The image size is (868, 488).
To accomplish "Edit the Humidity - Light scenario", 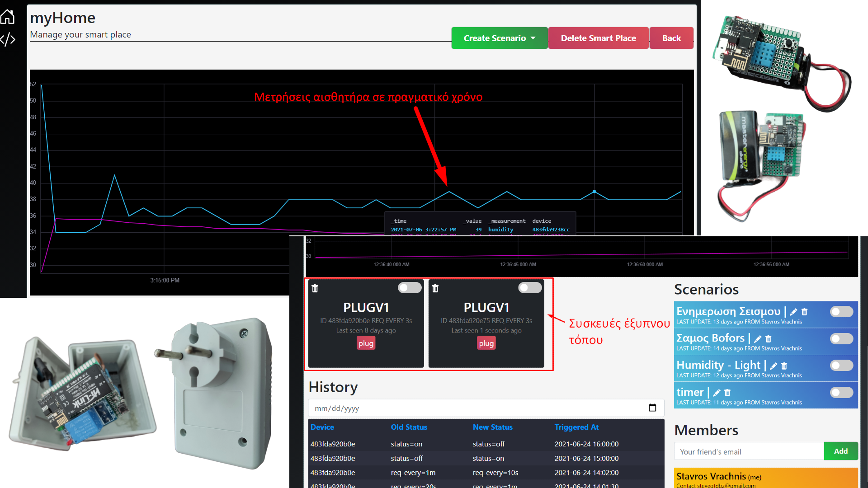I will click(x=774, y=366).
